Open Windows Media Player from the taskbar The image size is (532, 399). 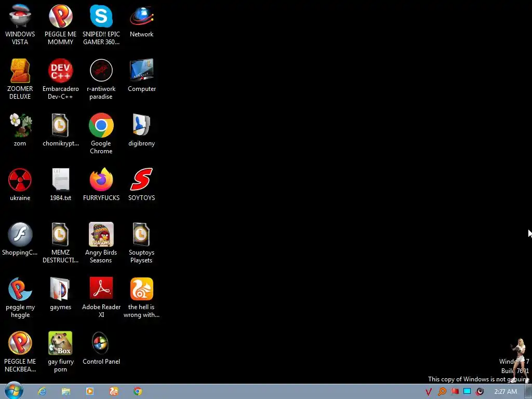[x=90, y=392]
